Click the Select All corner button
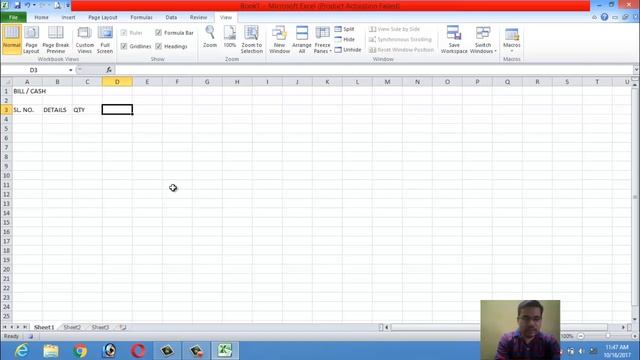The image size is (640, 360). pyautogui.click(x=6, y=82)
